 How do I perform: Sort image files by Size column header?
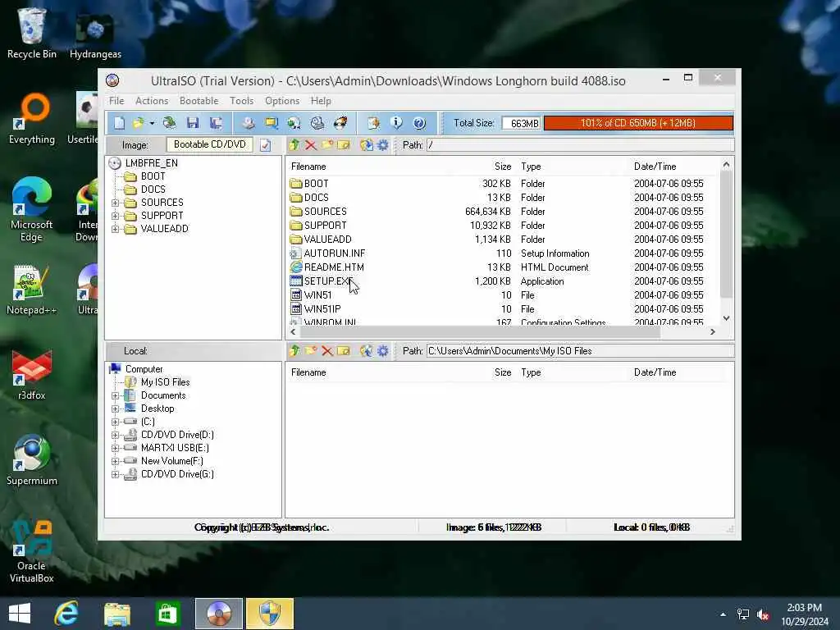[x=503, y=167]
